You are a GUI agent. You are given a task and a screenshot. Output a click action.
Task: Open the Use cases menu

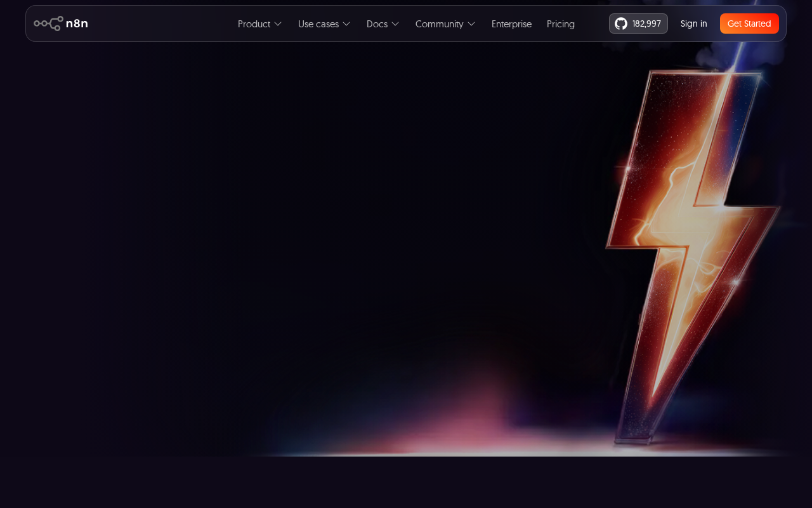click(x=318, y=23)
